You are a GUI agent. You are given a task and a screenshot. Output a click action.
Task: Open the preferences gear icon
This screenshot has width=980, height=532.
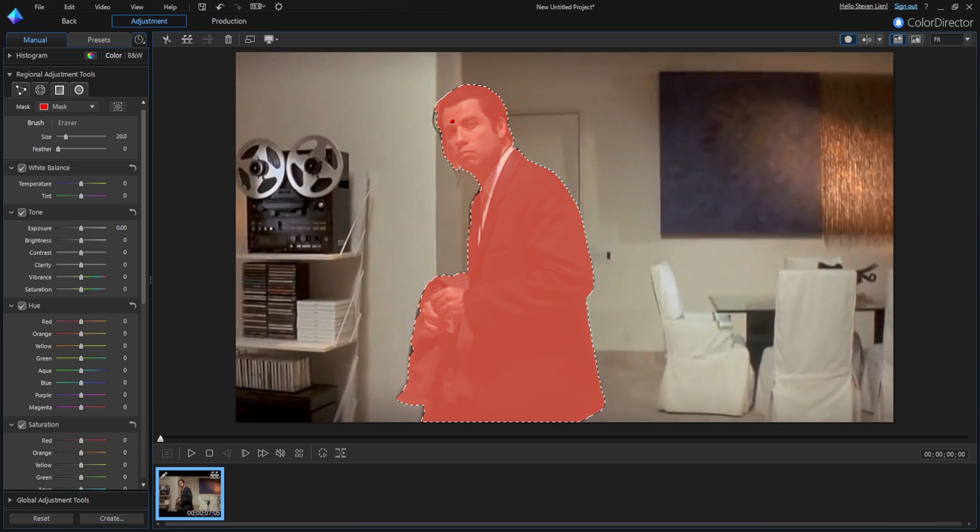279,7
